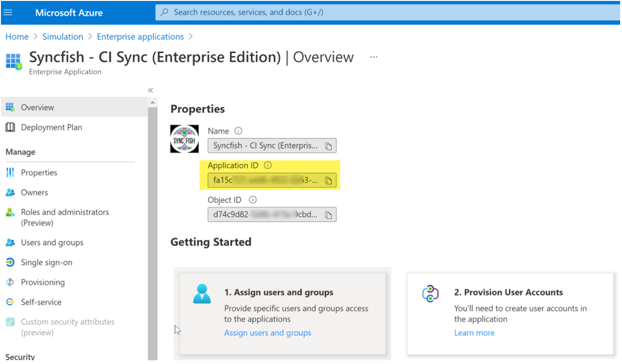This screenshot has height=364, width=622.
Task: Click the Assign users and groups person icon
Action: click(x=202, y=294)
